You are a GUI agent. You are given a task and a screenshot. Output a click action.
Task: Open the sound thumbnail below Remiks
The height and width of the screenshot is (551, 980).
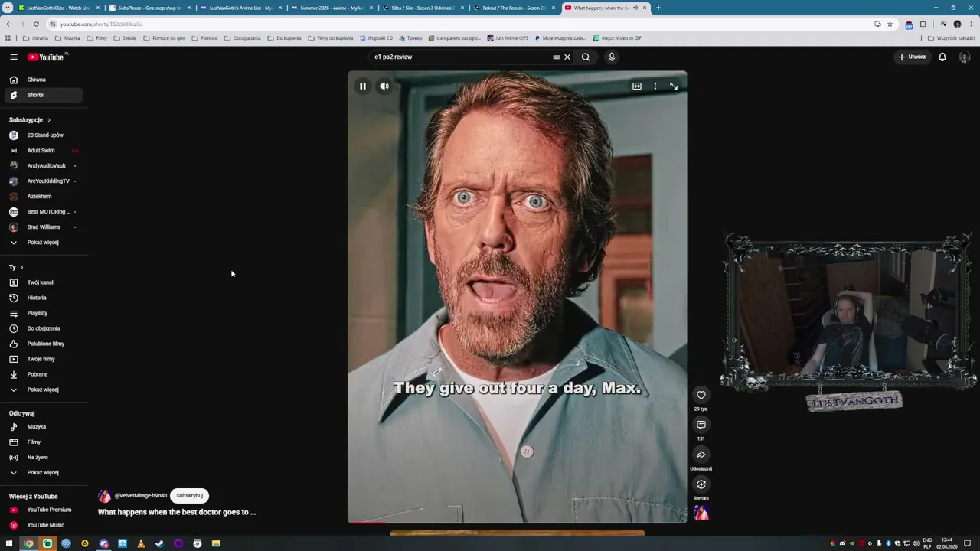pyautogui.click(x=701, y=513)
